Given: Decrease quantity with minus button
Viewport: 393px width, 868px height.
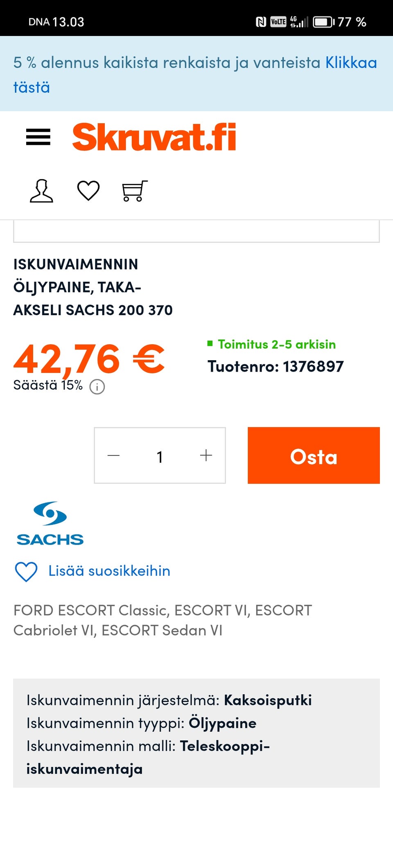Looking at the screenshot, I should tap(113, 455).
